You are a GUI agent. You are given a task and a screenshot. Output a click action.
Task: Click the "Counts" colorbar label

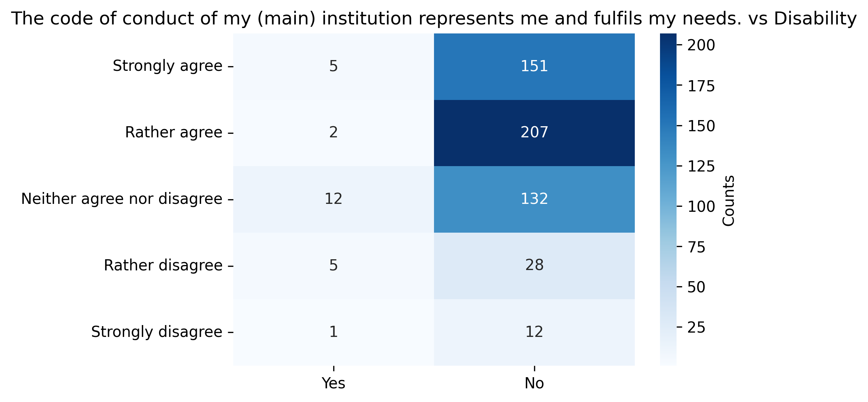[x=729, y=201]
